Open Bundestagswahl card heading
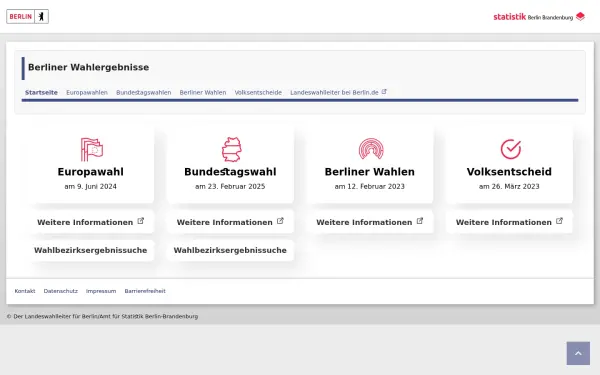 230,172
